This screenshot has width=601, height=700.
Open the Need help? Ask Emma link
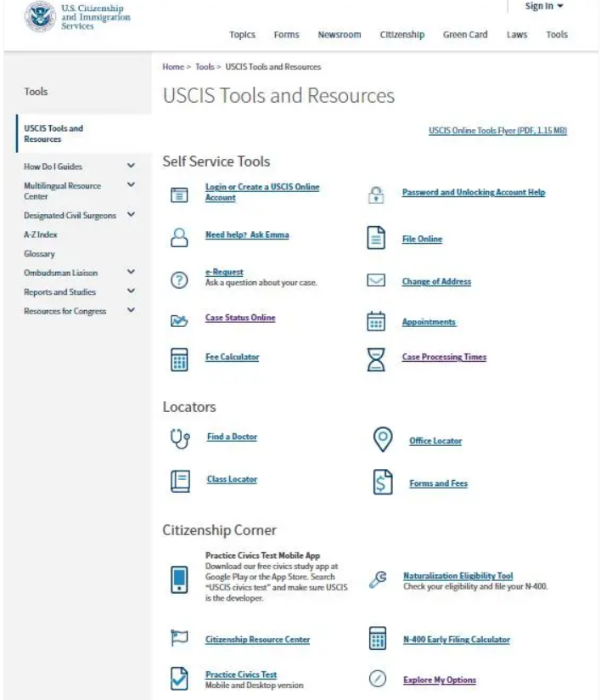coord(247,234)
